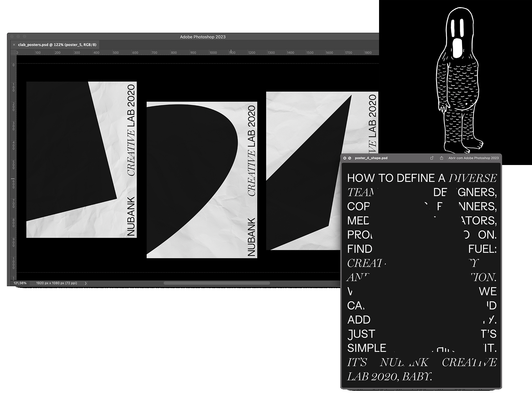The width and height of the screenshot is (532, 406).
Task: Click the zoom percentage field 121,56%
Action: click(x=20, y=283)
